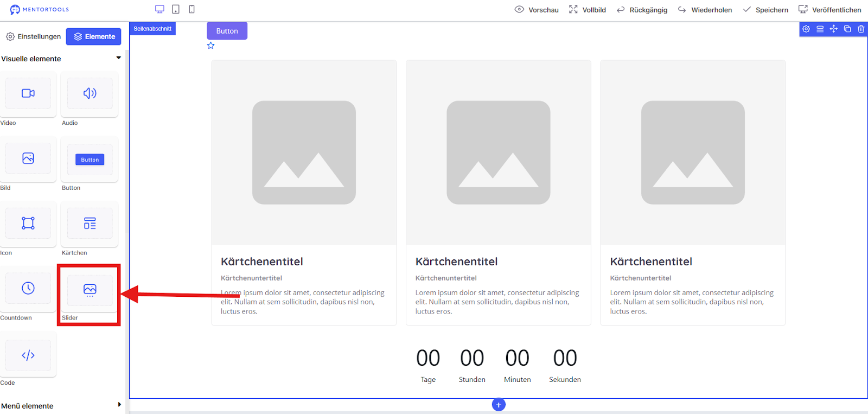Click first card image placeholder
Viewport: 868px width, 414px height.
(x=304, y=152)
